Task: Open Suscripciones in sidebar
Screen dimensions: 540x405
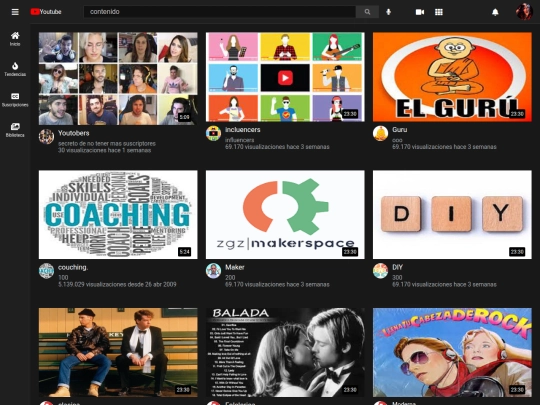Action: 15,100
